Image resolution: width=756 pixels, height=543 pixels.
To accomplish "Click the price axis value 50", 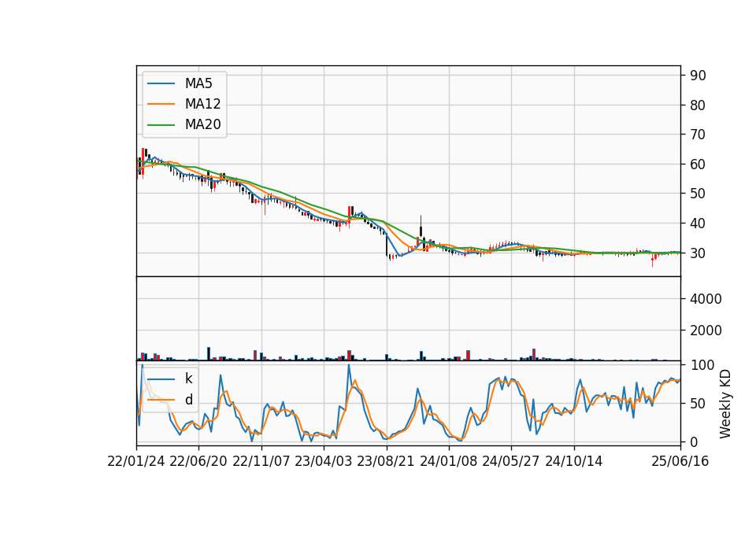I will pyautogui.click(x=698, y=194).
